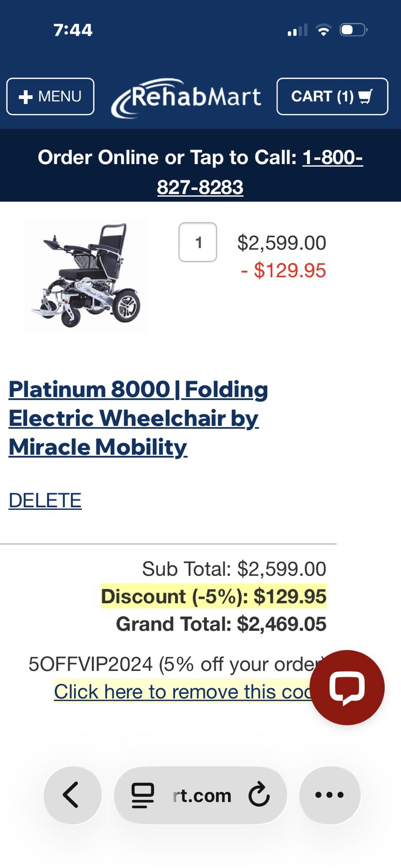The height and width of the screenshot is (868, 401).
Task: Tap the cellular signal indicator
Action: [296, 29]
